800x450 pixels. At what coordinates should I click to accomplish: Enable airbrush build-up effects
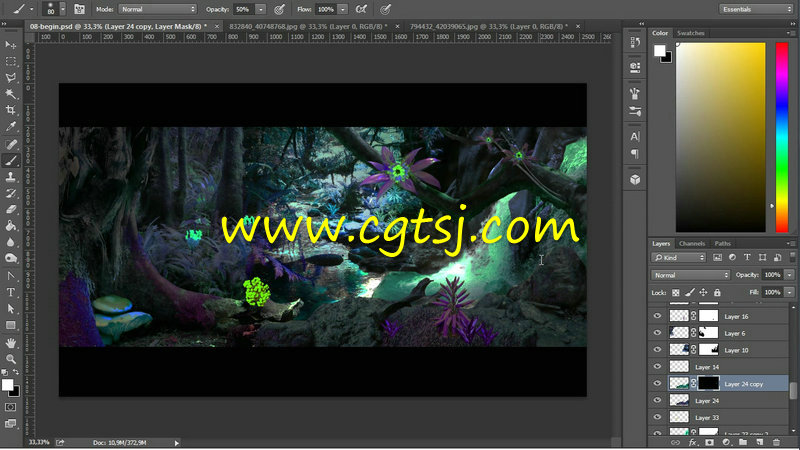coord(361,9)
